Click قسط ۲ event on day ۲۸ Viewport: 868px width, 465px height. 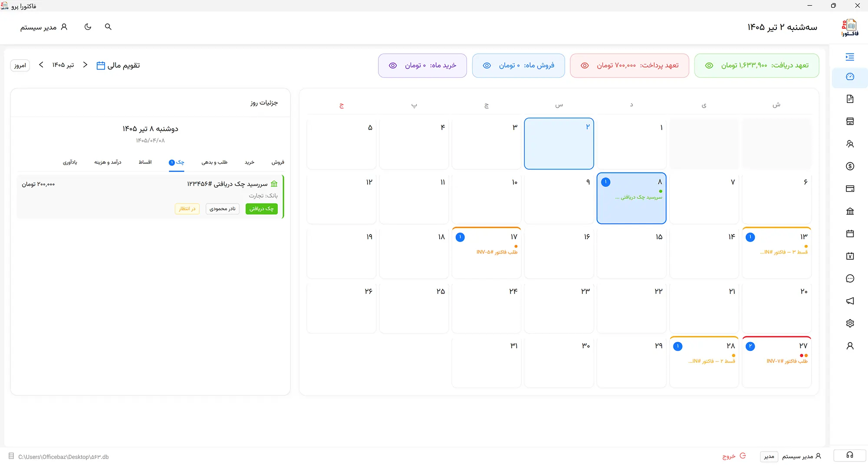(x=712, y=361)
